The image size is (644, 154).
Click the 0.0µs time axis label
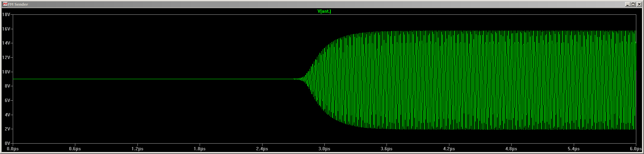(x=13, y=149)
